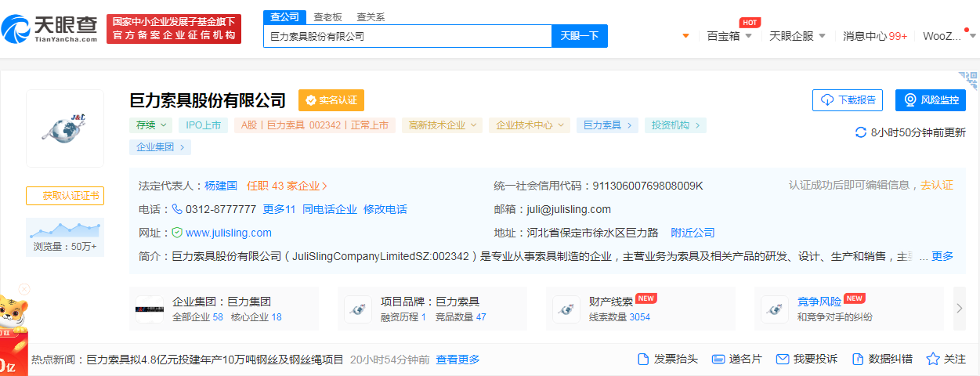Select the 查老板 search tab
The width and height of the screenshot is (980, 376).
(x=327, y=17)
